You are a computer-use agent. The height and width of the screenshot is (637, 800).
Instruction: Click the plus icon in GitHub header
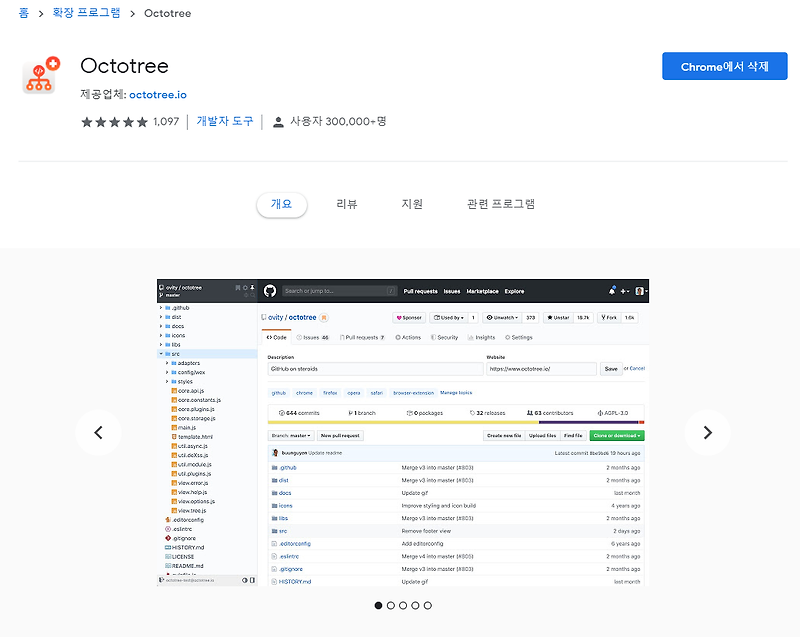click(x=624, y=291)
